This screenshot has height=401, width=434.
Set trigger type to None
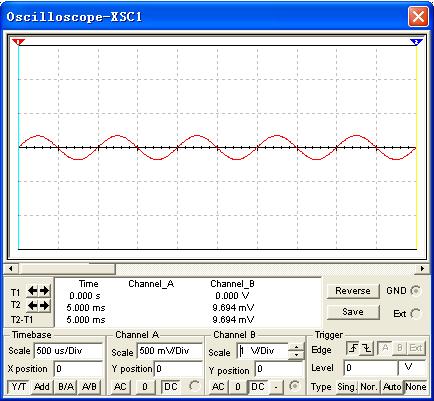(416, 387)
